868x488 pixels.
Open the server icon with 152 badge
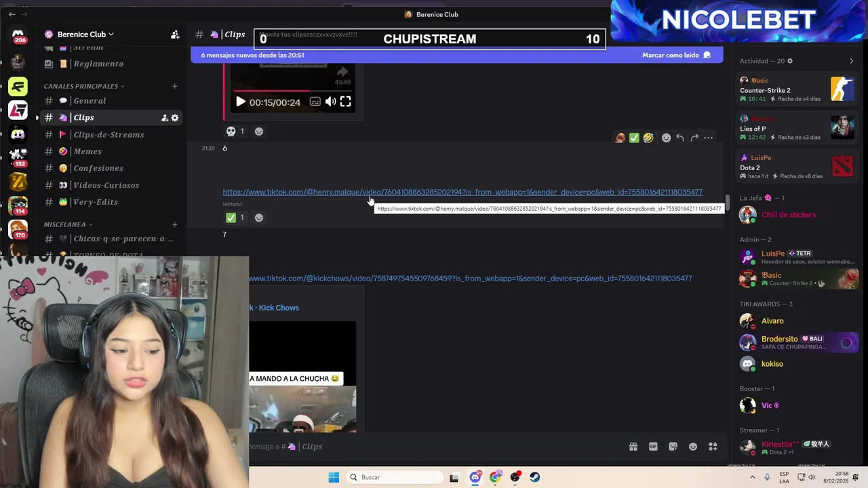(18, 157)
